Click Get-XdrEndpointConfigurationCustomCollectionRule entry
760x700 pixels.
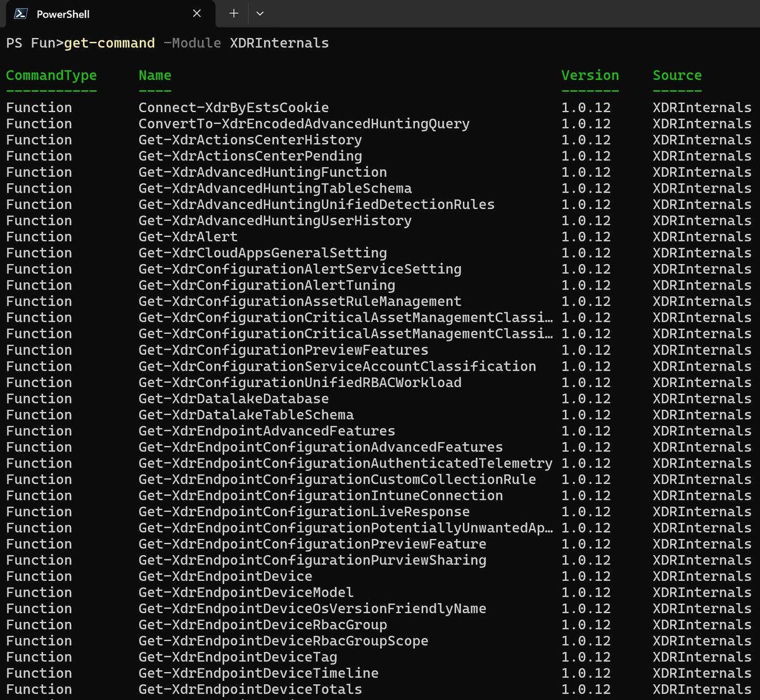tap(337, 480)
